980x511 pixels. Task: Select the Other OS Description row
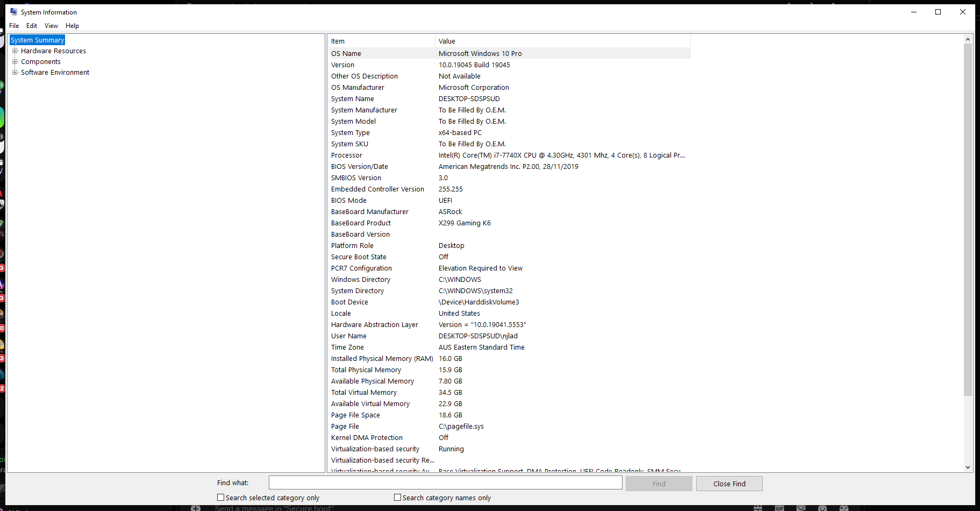click(x=510, y=76)
